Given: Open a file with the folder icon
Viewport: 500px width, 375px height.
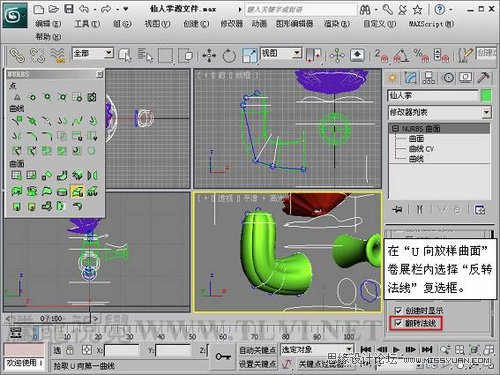Looking at the screenshot, I should (x=54, y=9).
